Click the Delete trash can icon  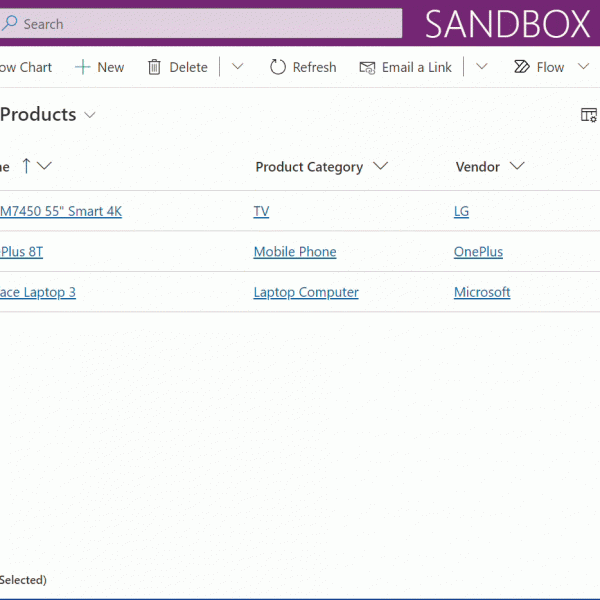point(154,67)
